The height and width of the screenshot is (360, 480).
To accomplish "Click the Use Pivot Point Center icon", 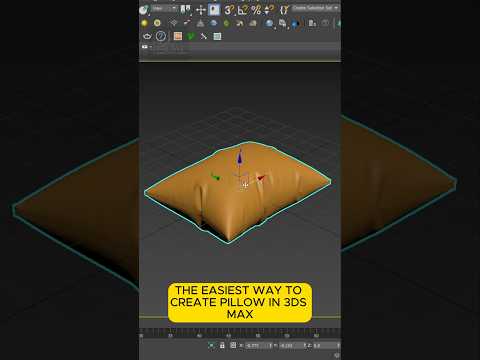I will click(x=186, y=10).
